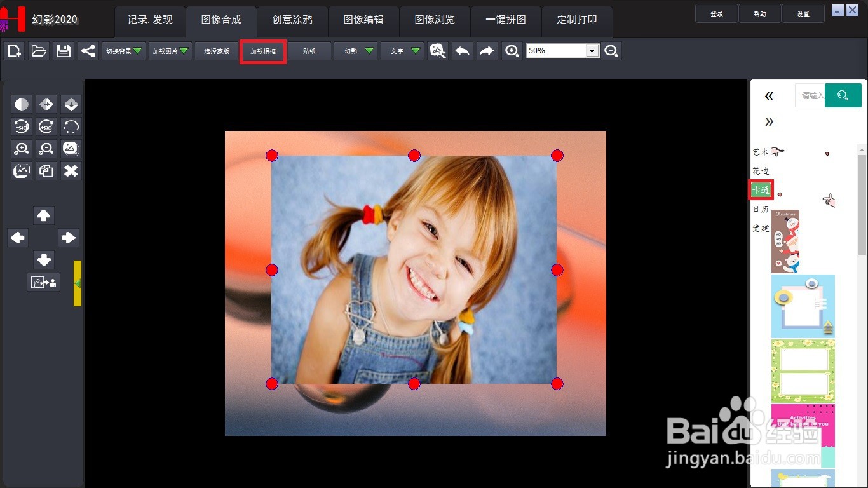Zoom in the canvas from toolbar
The width and height of the screenshot is (868, 488).
pos(512,51)
